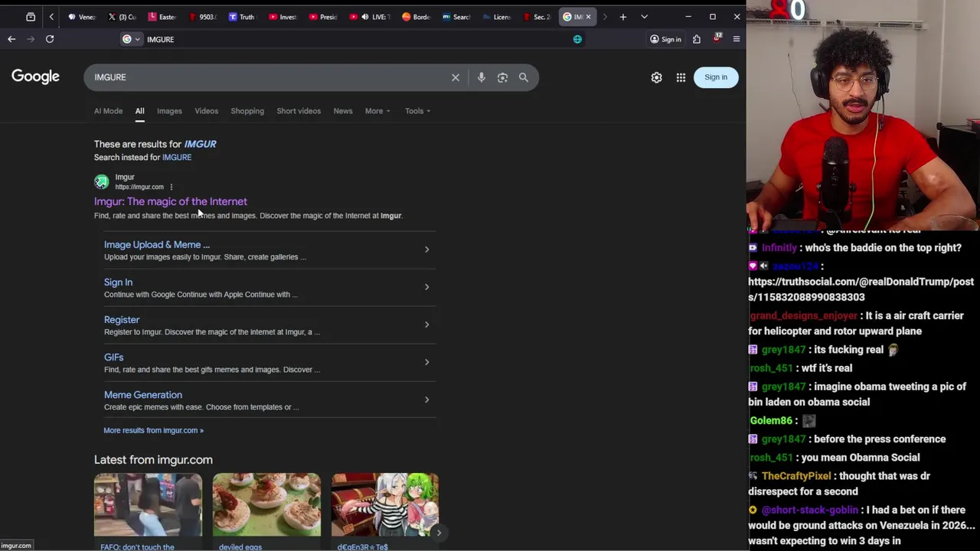The width and height of the screenshot is (980, 551).
Task: Select the News search tab
Action: pyautogui.click(x=343, y=111)
